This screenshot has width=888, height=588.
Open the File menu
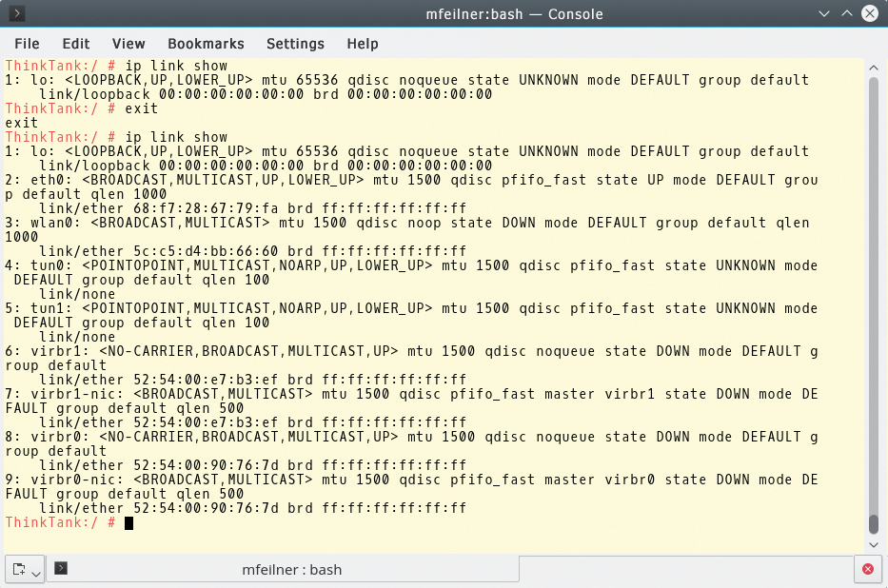(27, 44)
